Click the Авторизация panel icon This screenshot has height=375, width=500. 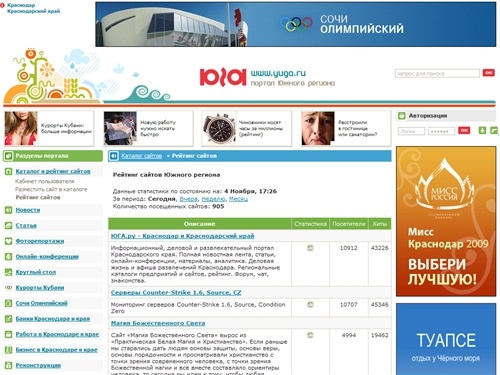click(x=402, y=116)
